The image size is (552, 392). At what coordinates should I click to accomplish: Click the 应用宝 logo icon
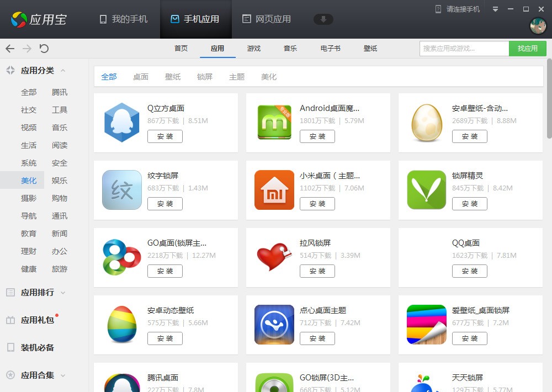point(19,19)
